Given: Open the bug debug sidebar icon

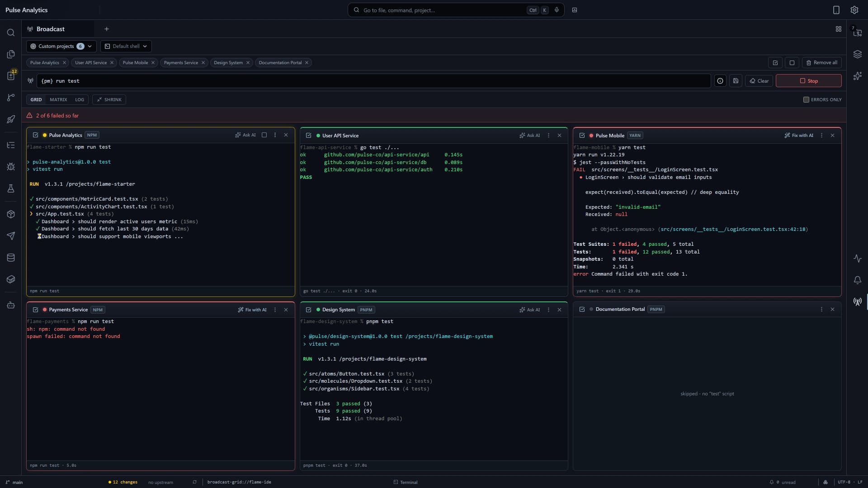Looking at the screenshot, I should coord(11,167).
